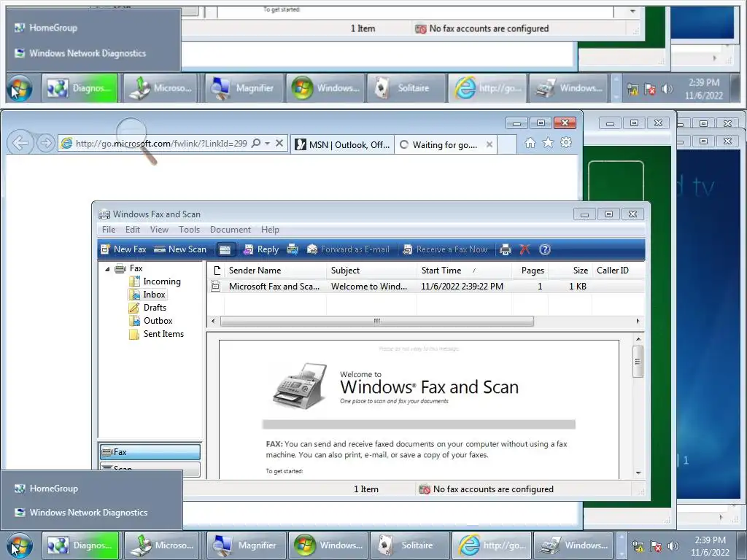747x560 pixels.
Task: Open the File menu in Fax and Scan
Action: click(109, 230)
